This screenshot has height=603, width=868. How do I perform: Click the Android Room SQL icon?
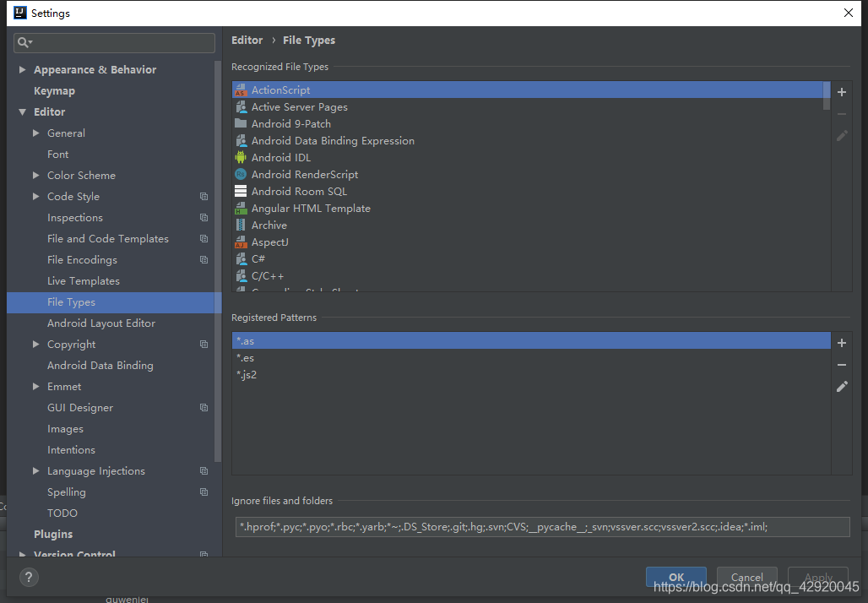241,191
